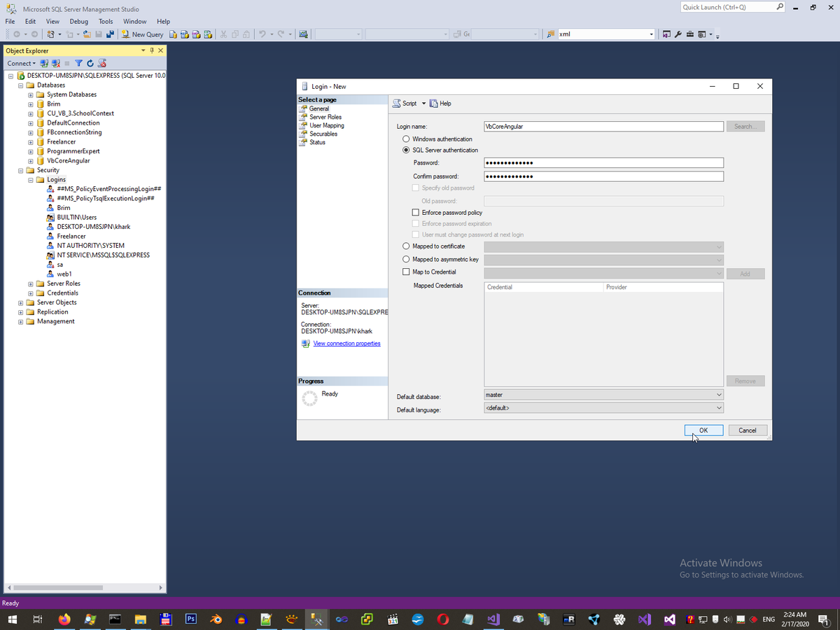
Task: Click the New Query toolbar button
Action: tap(143, 34)
